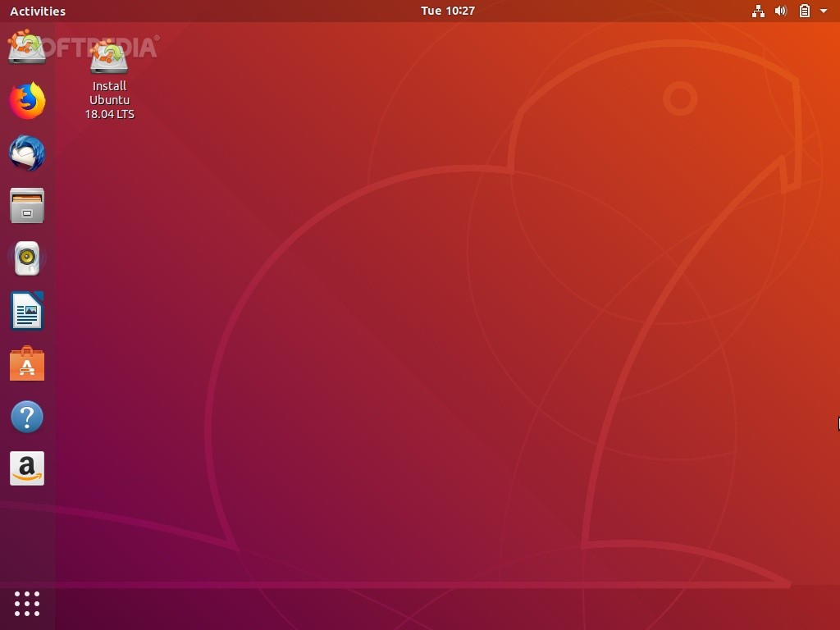Expand the calendar by clicking Tue 10:27
The width and height of the screenshot is (840, 630).
447,11
